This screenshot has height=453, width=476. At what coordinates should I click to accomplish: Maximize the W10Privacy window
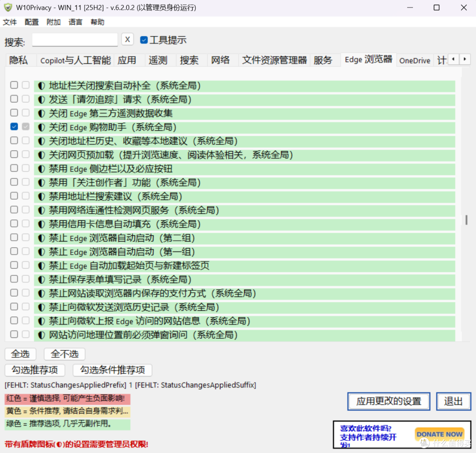[x=436, y=7]
